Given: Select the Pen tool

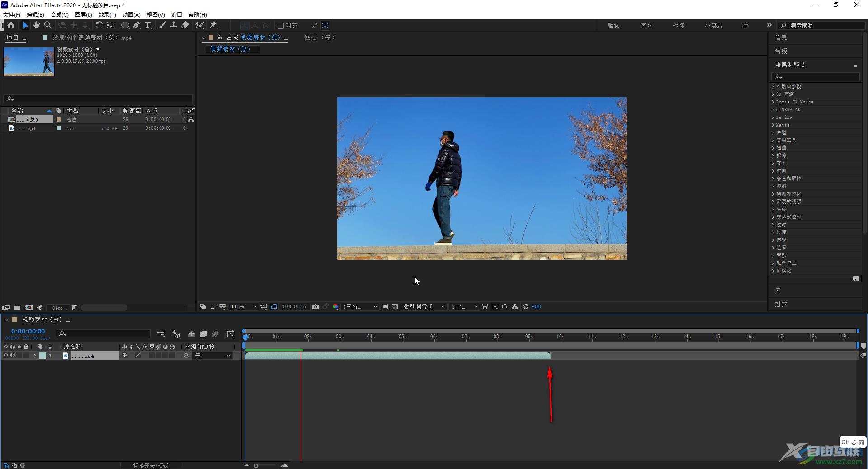Looking at the screenshot, I should pos(137,25).
